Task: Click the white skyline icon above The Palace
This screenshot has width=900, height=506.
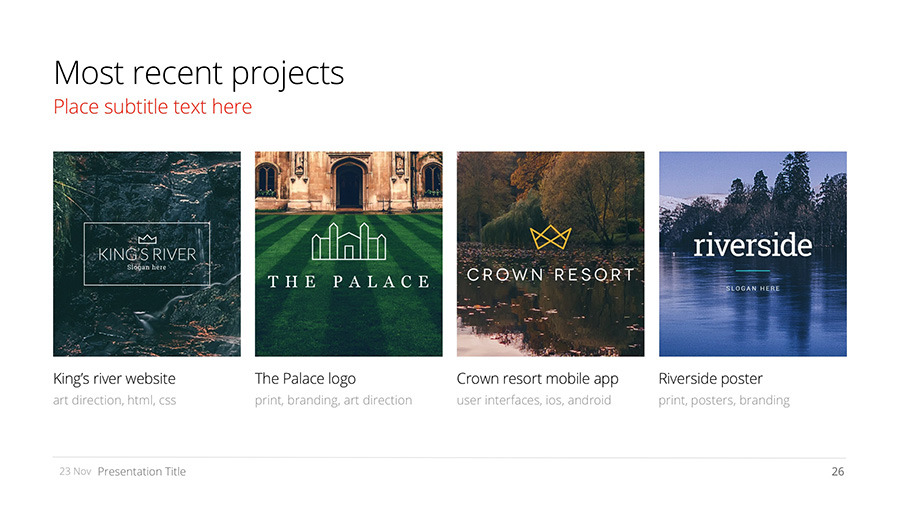Action: 348,241
